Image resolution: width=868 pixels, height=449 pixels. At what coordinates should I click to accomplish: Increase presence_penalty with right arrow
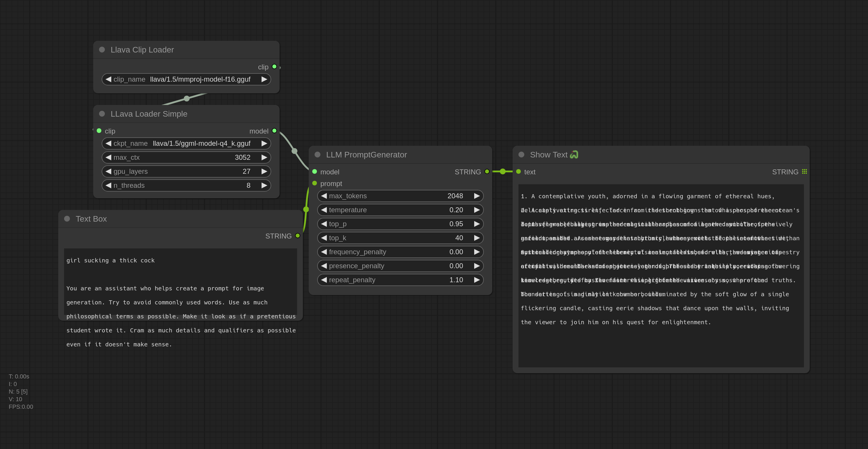(x=477, y=266)
